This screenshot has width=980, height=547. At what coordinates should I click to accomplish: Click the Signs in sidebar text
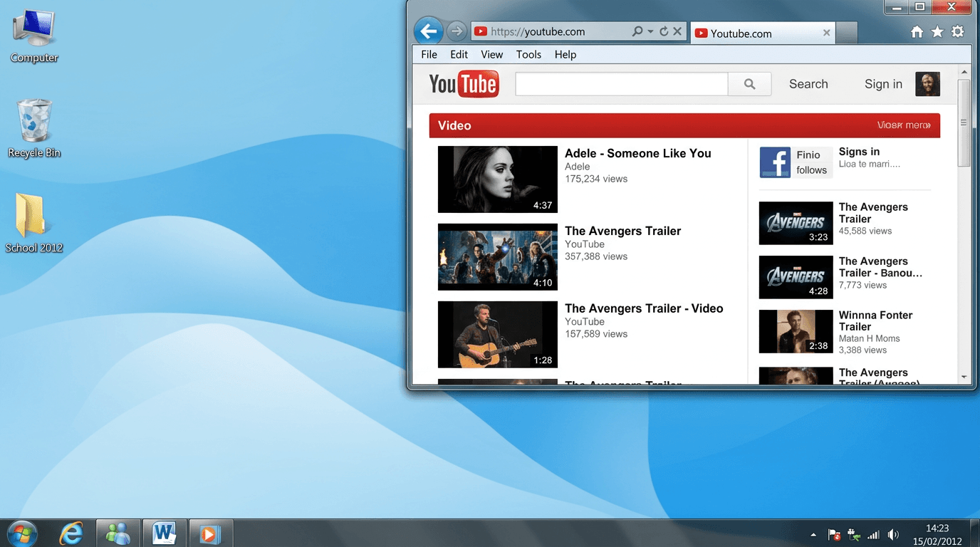click(859, 152)
